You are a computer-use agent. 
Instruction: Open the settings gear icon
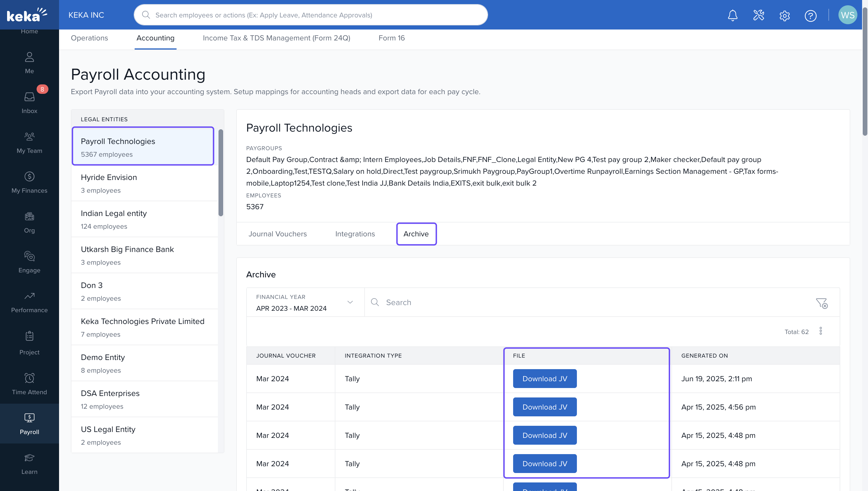784,16
